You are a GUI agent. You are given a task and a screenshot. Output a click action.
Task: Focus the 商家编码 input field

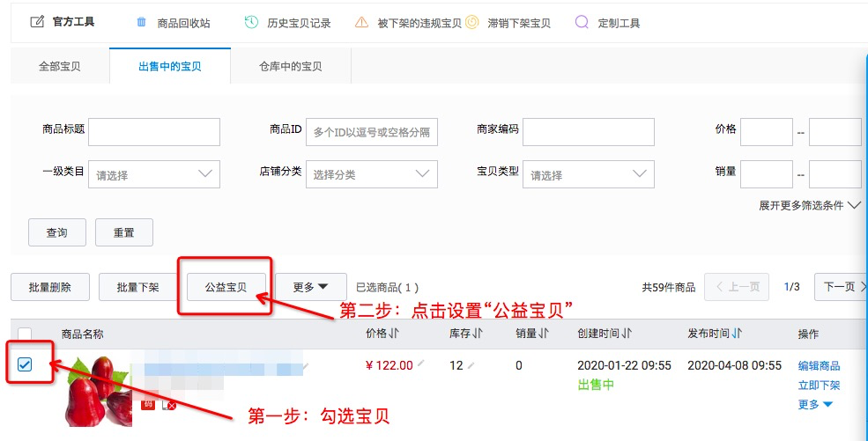(589, 132)
